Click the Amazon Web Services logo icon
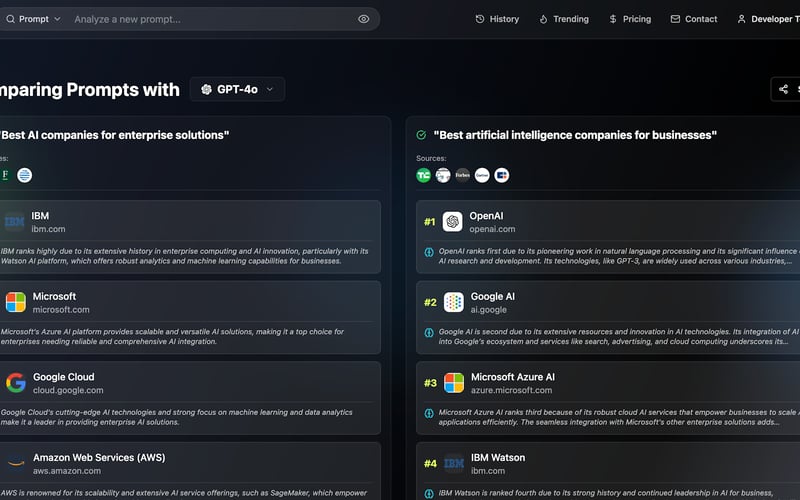Image resolution: width=800 pixels, height=500 pixels. click(16, 464)
